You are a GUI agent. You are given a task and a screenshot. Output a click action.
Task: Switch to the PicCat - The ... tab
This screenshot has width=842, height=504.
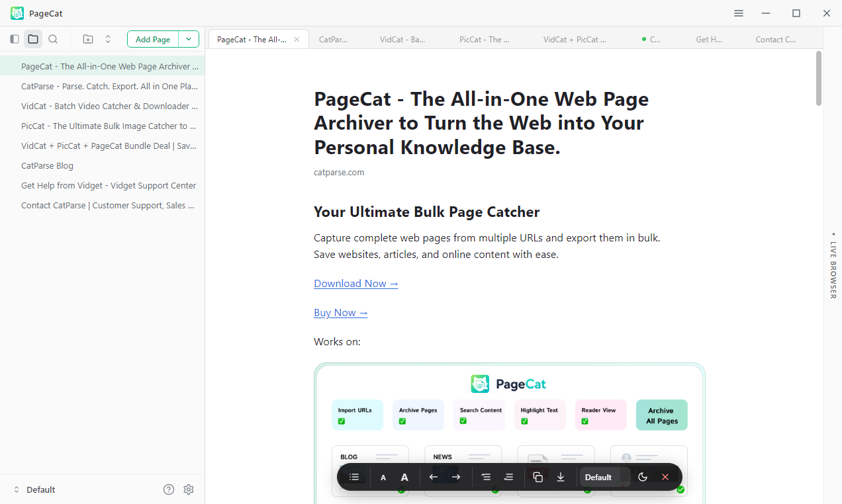click(x=485, y=40)
